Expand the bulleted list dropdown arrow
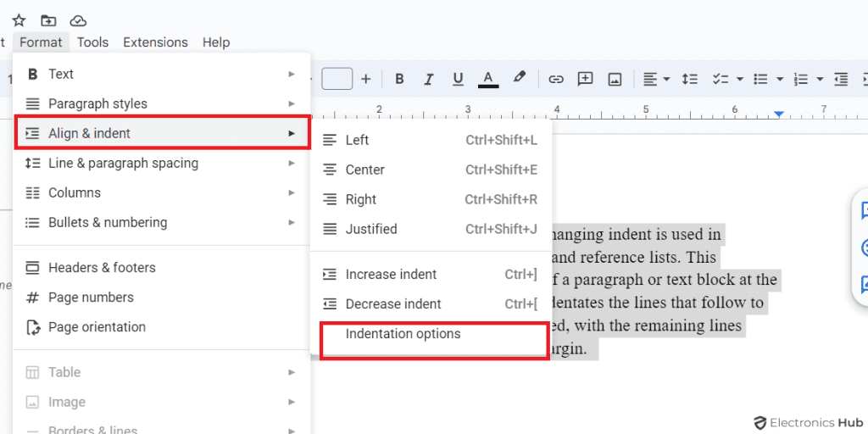Image resolution: width=868 pixels, height=434 pixels. (x=780, y=80)
